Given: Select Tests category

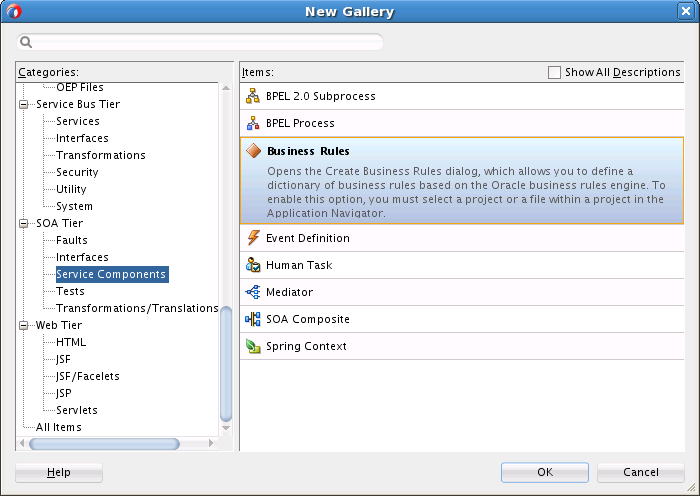Looking at the screenshot, I should tap(70, 291).
